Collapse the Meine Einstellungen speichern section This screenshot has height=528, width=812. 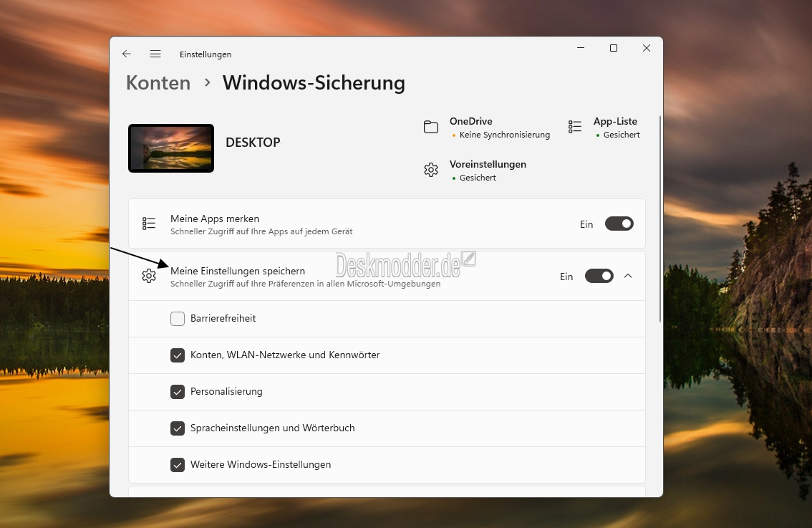coord(628,276)
